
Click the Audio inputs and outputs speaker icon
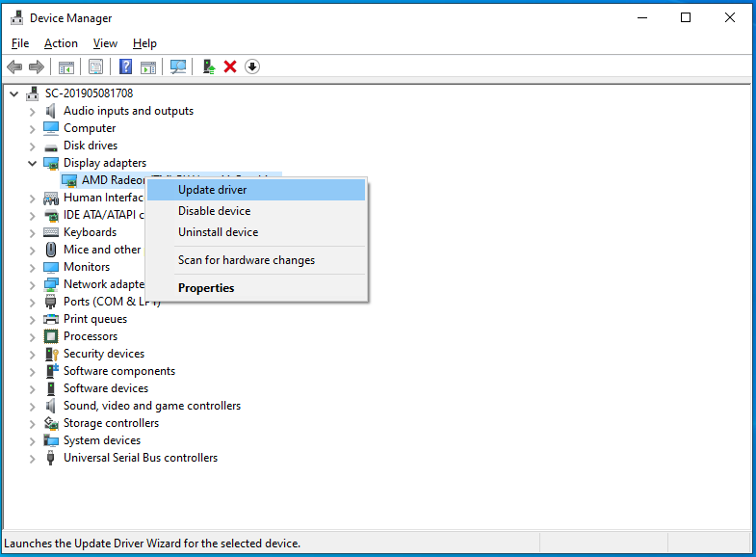coord(50,111)
